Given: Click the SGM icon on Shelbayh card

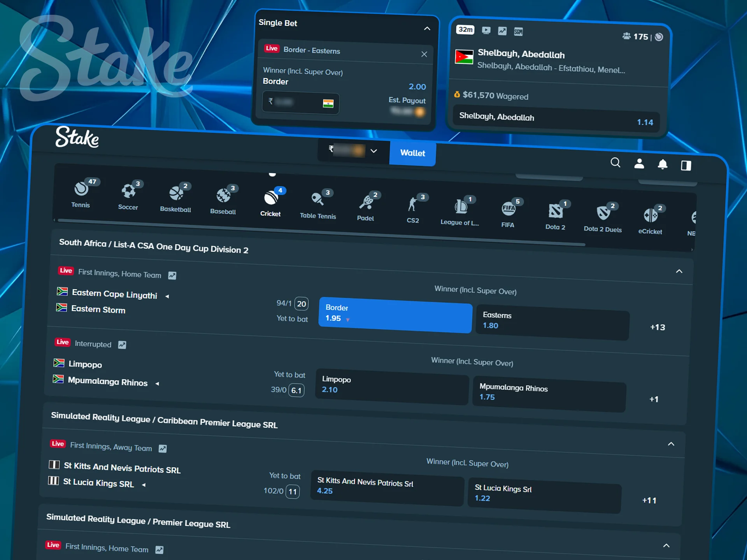Looking at the screenshot, I should (x=518, y=32).
